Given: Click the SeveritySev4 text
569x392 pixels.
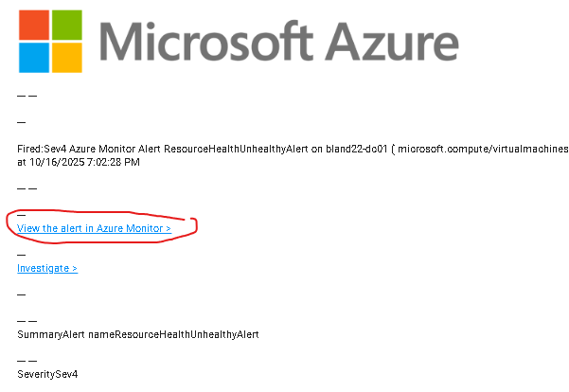Looking at the screenshot, I should click(x=47, y=374).
